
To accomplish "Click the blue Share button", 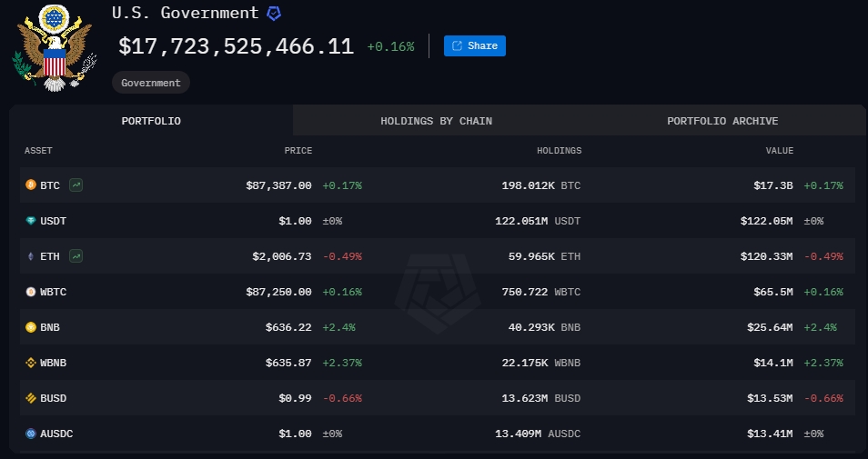I will click(474, 45).
